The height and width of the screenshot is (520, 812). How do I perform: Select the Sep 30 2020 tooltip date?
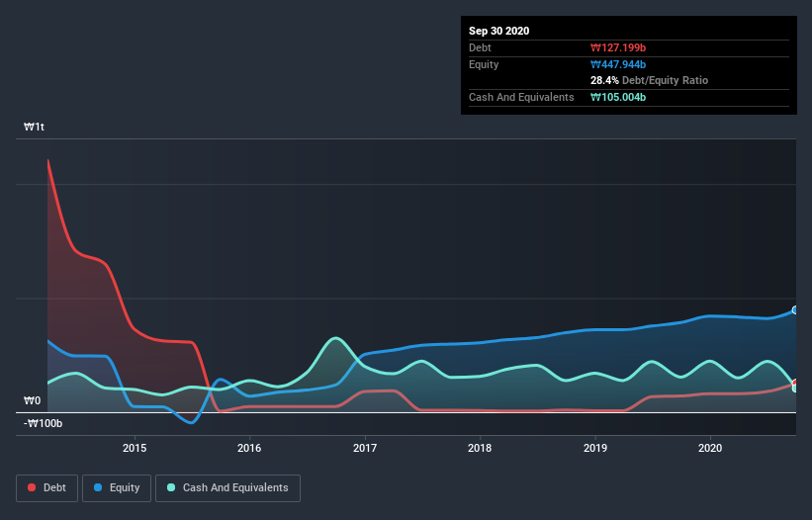tap(498, 31)
